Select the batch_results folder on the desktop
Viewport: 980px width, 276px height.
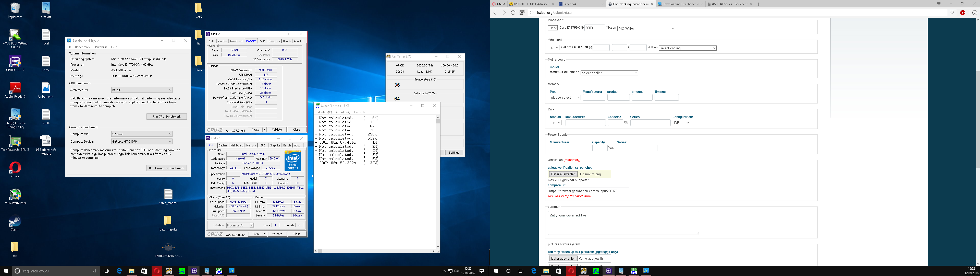coord(168,223)
